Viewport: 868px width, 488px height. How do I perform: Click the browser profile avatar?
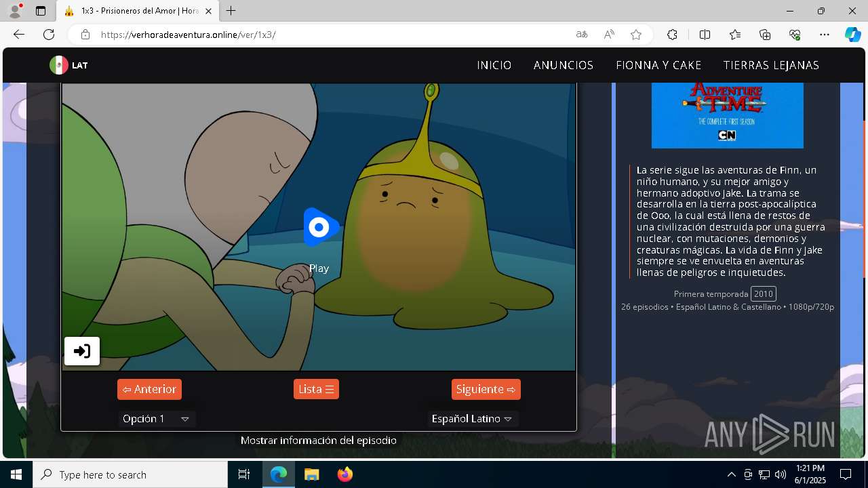click(x=15, y=11)
